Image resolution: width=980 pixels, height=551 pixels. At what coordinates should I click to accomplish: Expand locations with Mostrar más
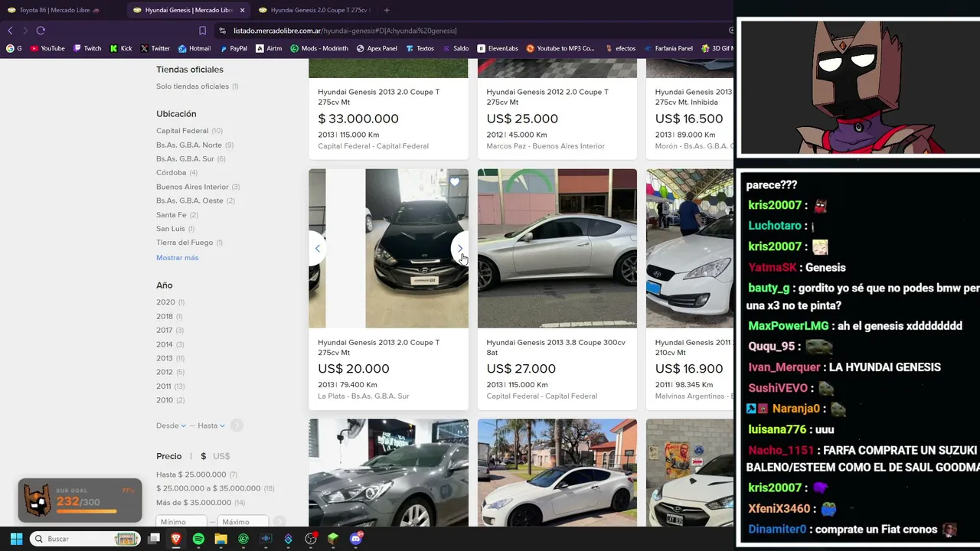pyautogui.click(x=177, y=258)
